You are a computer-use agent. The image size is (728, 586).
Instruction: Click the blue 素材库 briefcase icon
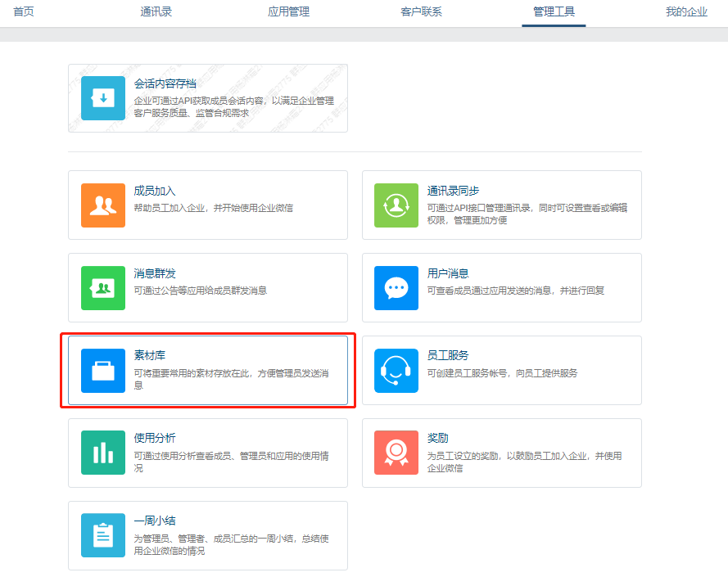point(103,370)
